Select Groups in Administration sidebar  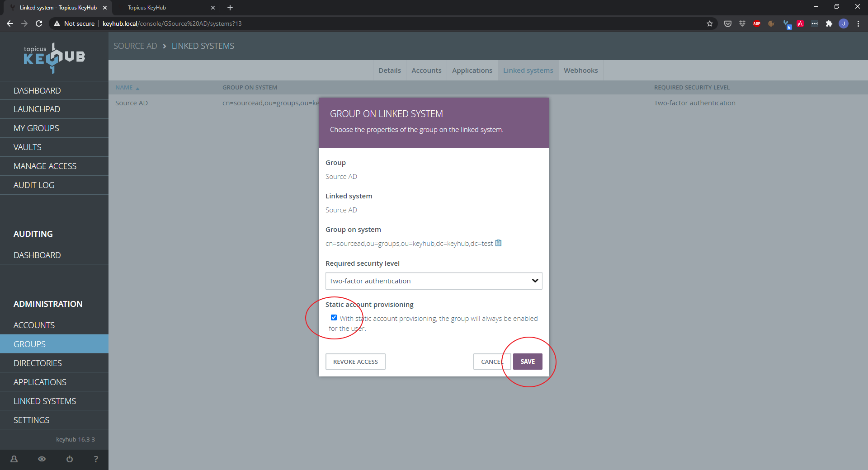click(x=54, y=344)
